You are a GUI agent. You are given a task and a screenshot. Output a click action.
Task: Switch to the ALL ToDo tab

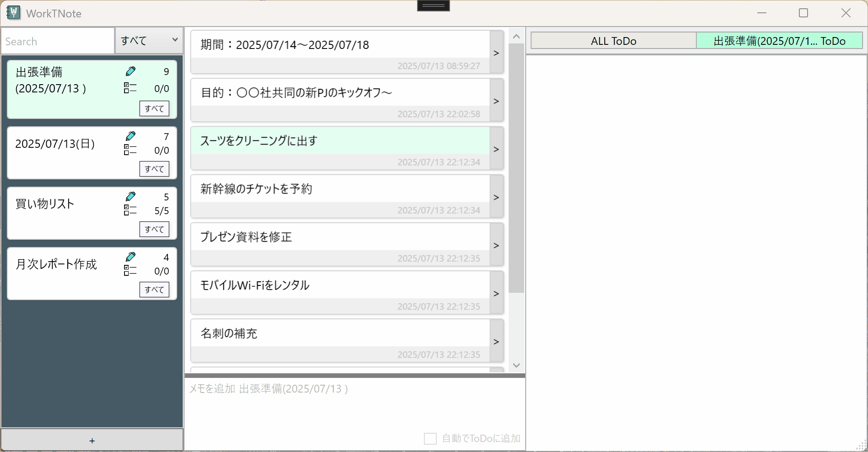[x=613, y=41]
